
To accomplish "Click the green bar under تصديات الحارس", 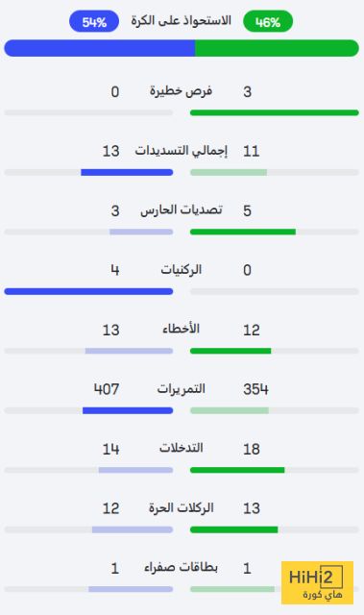I will point(243,233).
